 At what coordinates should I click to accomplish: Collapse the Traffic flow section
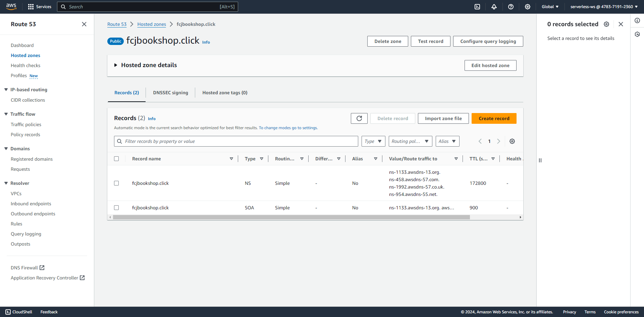coord(6,114)
